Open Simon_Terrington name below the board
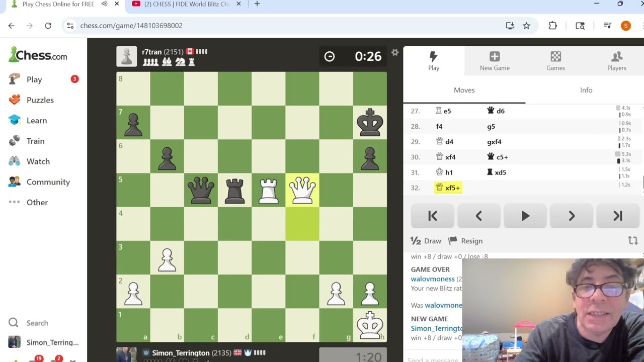The image size is (644, 362). tap(181, 353)
